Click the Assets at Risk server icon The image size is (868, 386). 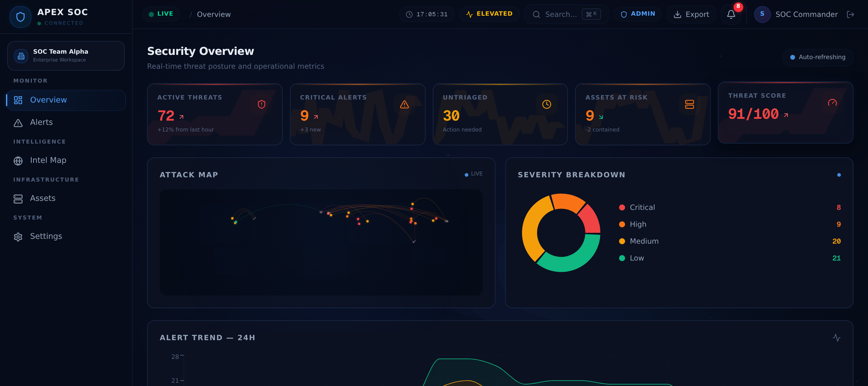tap(689, 105)
